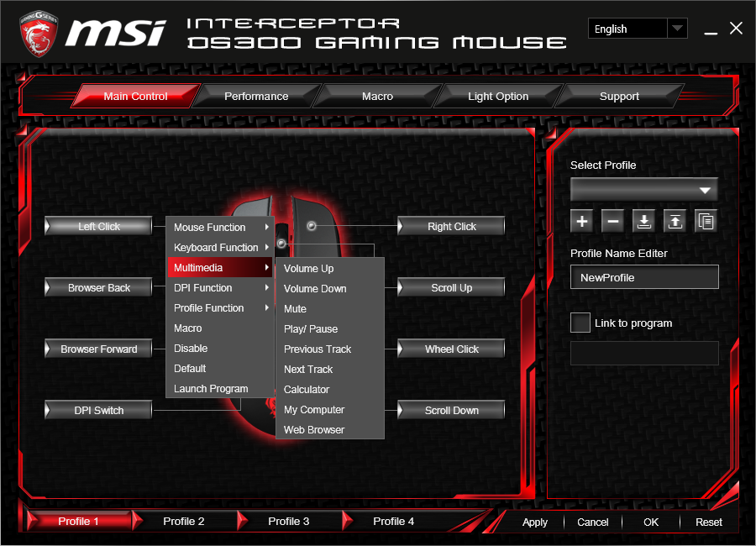Click the plus icon to add a profile
The width and height of the screenshot is (756, 546).
tap(582, 222)
